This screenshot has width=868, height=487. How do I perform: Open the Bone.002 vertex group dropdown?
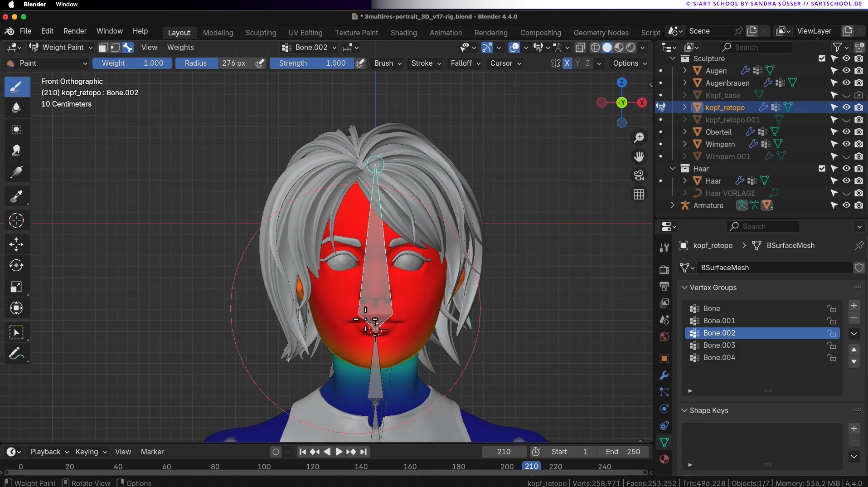(309, 47)
